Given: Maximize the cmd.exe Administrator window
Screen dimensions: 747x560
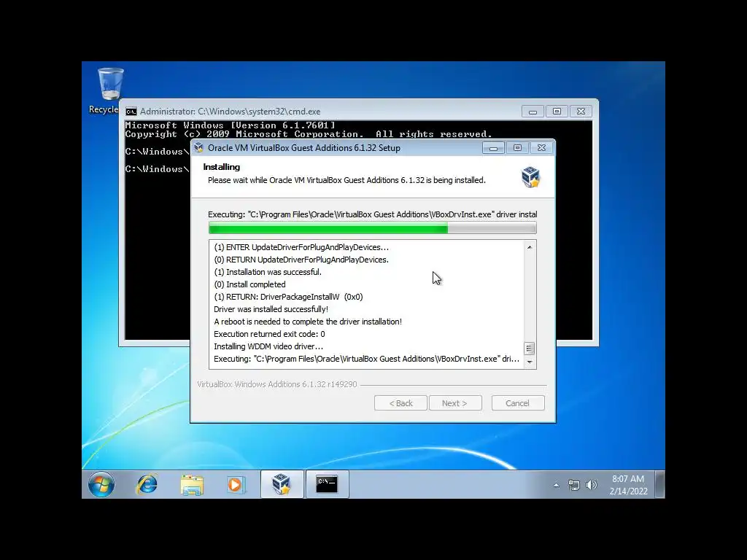Looking at the screenshot, I should pyautogui.click(x=557, y=112).
